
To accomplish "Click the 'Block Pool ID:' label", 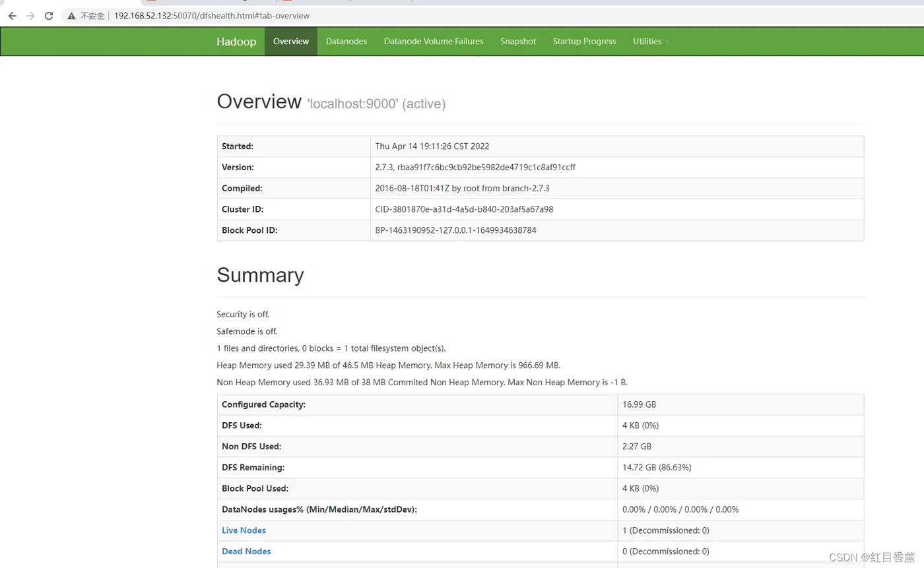I will point(250,231).
